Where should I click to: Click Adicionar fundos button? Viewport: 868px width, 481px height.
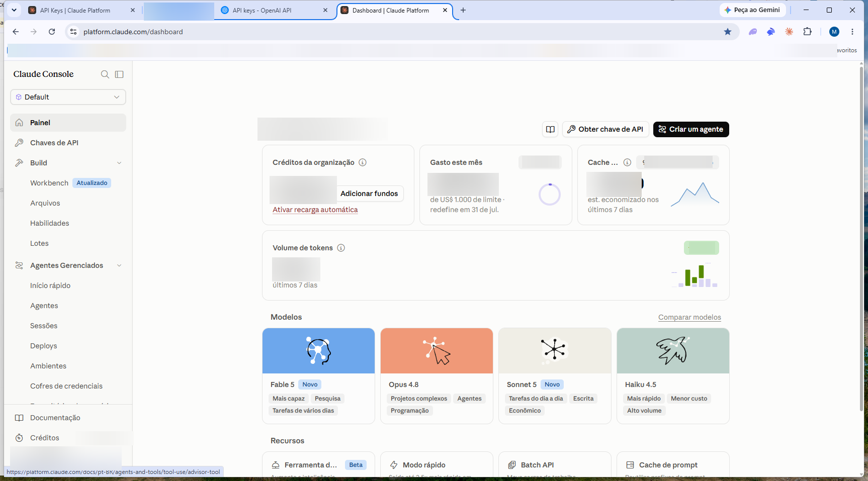(x=369, y=194)
